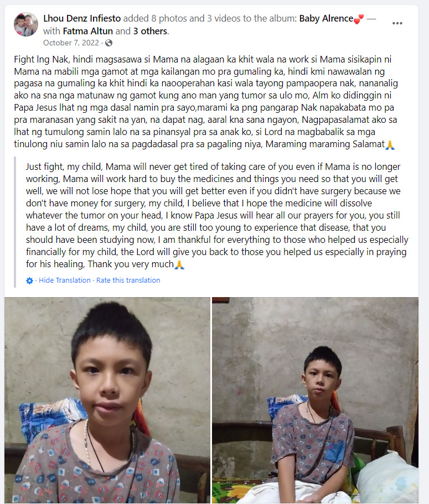Expand the 3 others tagged list
This screenshot has width=429, height=504.
[150, 31]
